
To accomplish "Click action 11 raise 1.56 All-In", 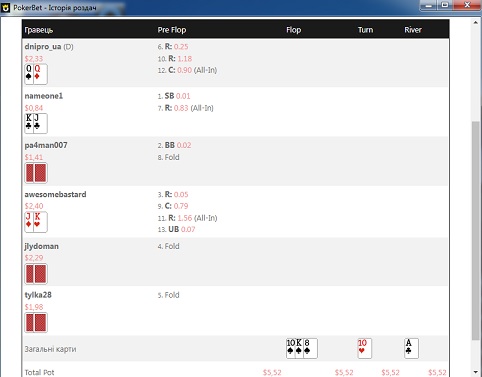I will [187, 218].
